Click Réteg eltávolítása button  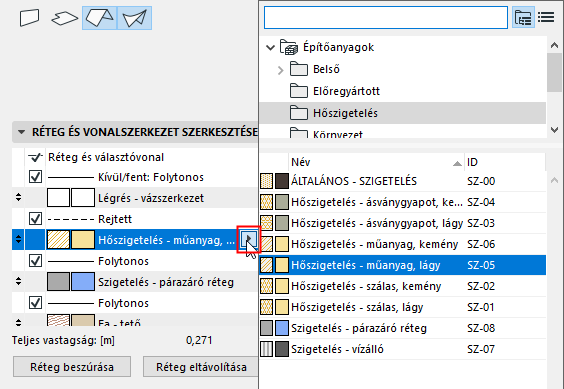(x=201, y=367)
